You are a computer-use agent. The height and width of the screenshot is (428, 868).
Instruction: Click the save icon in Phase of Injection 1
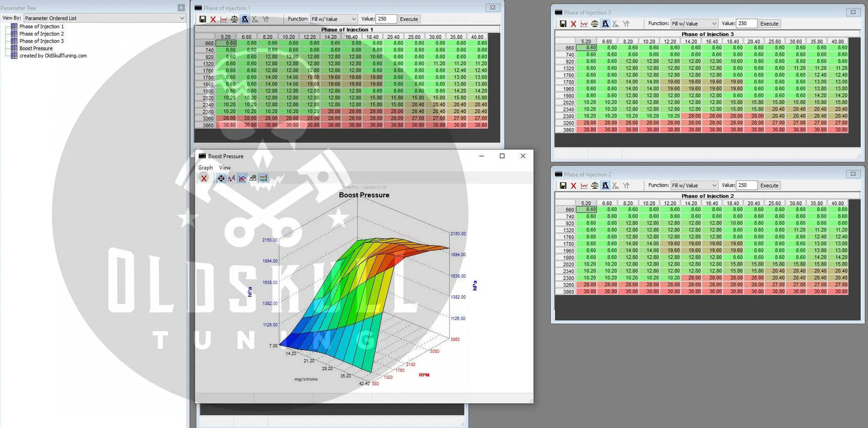202,19
